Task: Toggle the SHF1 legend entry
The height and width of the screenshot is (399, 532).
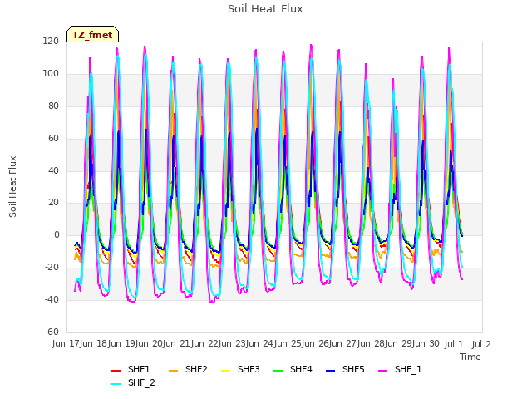Action: pos(131,369)
